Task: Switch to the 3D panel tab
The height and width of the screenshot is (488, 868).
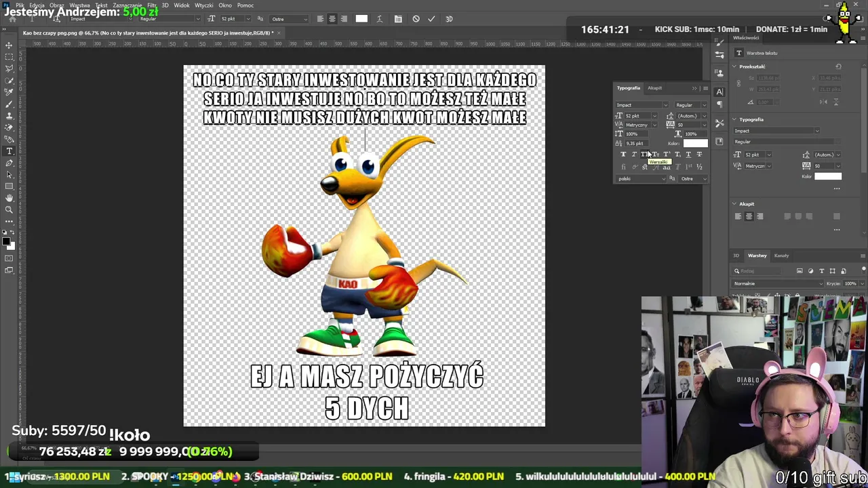Action: click(x=736, y=256)
